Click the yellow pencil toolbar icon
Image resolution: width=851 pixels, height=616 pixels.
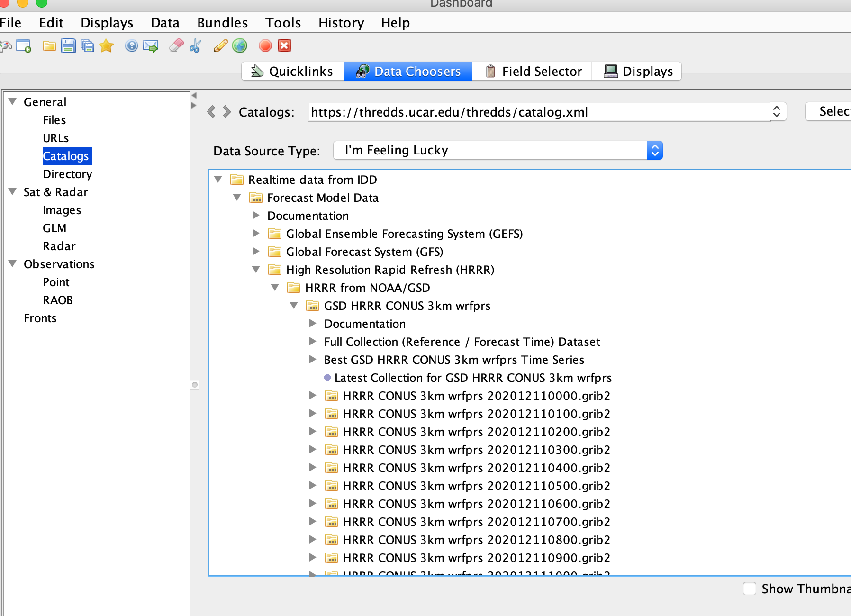[x=220, y=46]
